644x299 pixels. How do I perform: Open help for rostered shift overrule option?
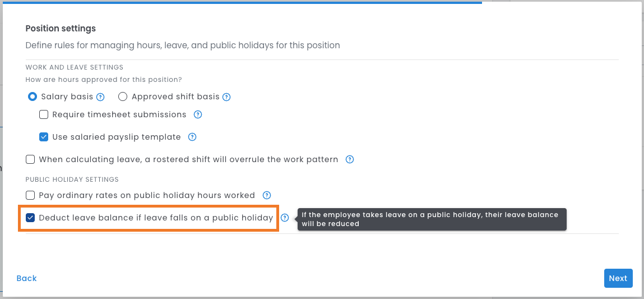tap(350, 159)
